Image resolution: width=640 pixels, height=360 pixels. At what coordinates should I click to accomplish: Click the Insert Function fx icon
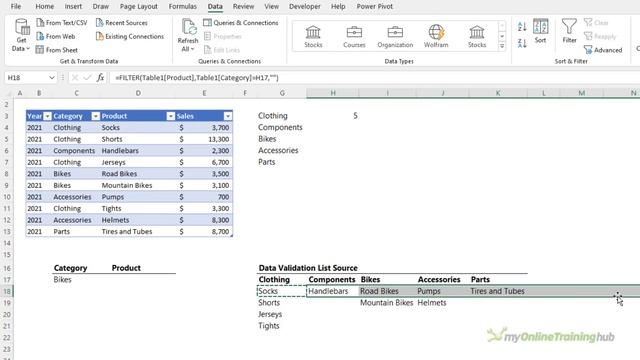click(x=100, y=78)
